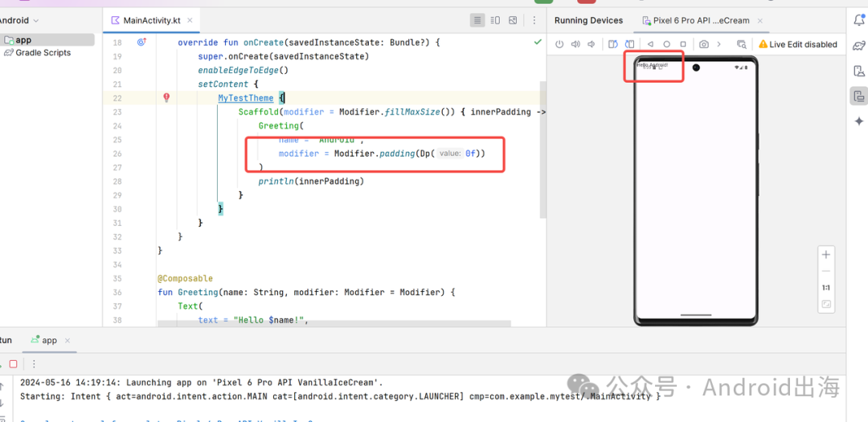Click the override gutter icon on line 18

141,42
